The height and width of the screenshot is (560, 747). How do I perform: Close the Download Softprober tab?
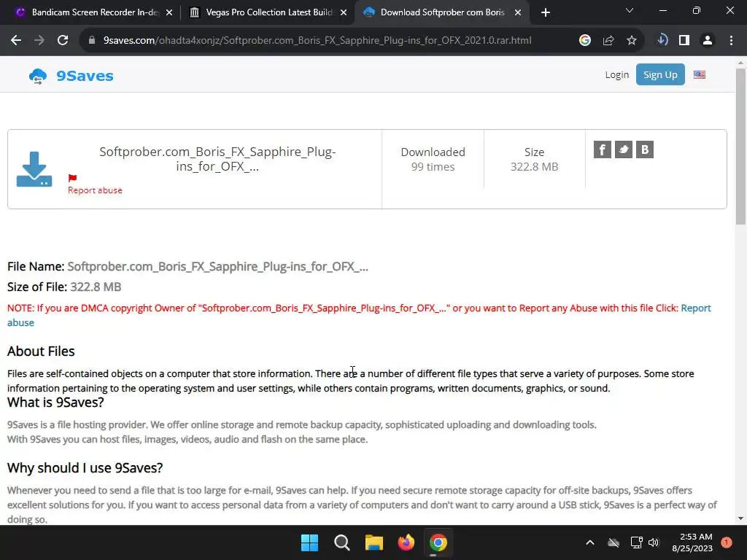coord(518,12)
